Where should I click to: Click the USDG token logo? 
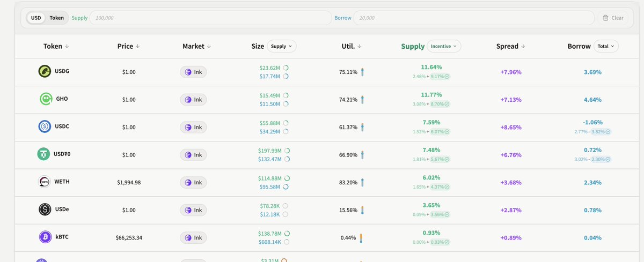coord(45,71)
